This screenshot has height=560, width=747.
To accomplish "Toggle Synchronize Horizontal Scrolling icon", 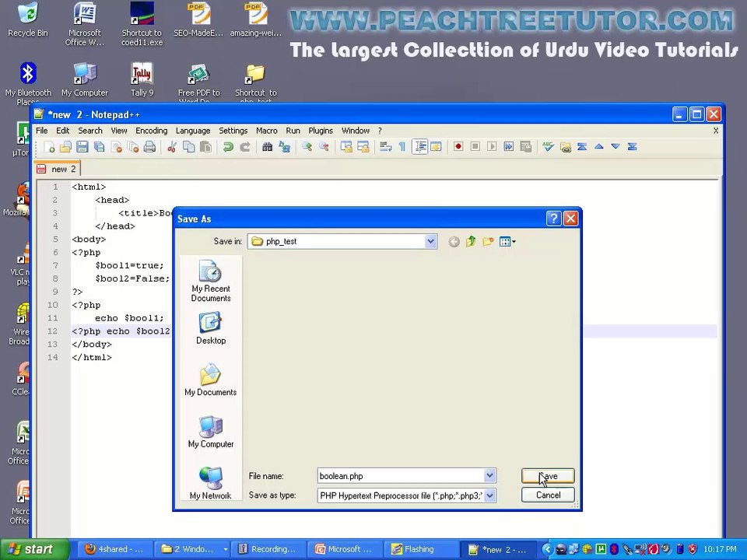I will [363, 147].
